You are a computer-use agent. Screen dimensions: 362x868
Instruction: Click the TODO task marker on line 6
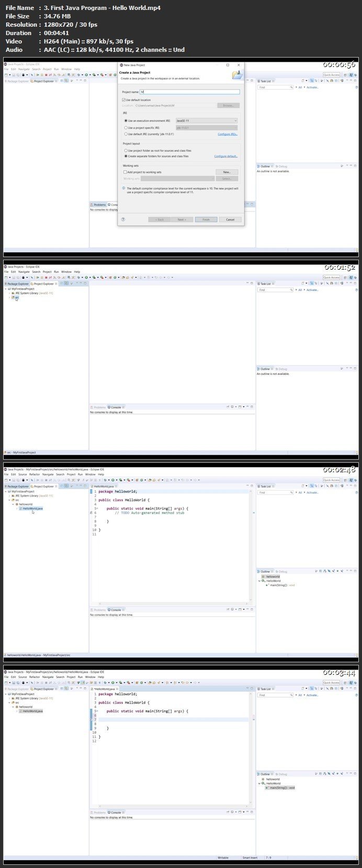pyautogui.click(x=92, y=513)
